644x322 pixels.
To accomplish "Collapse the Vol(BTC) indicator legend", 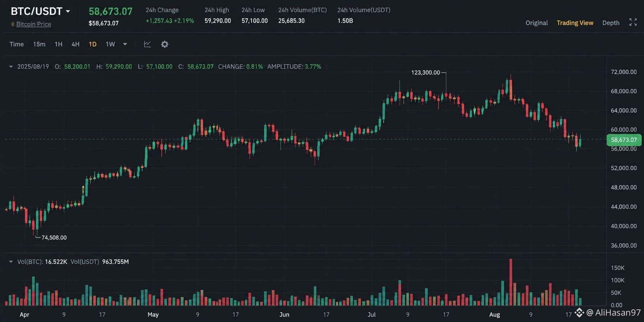I will 11,262.
